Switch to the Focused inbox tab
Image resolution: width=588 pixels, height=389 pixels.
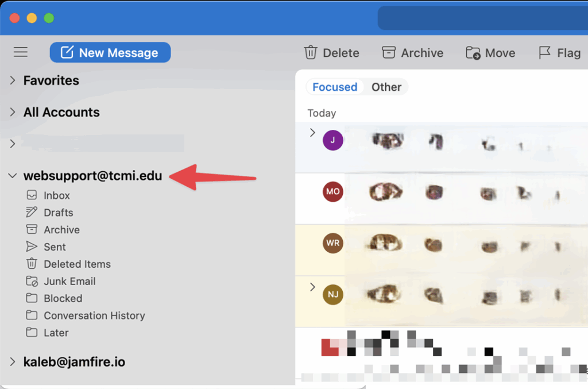pyautogui.click(x=335, y=87)
